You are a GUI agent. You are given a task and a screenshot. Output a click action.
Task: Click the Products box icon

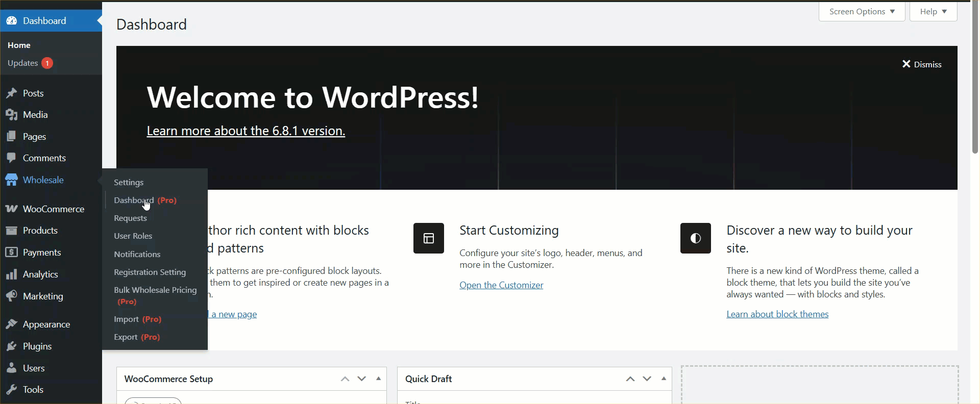11,231
